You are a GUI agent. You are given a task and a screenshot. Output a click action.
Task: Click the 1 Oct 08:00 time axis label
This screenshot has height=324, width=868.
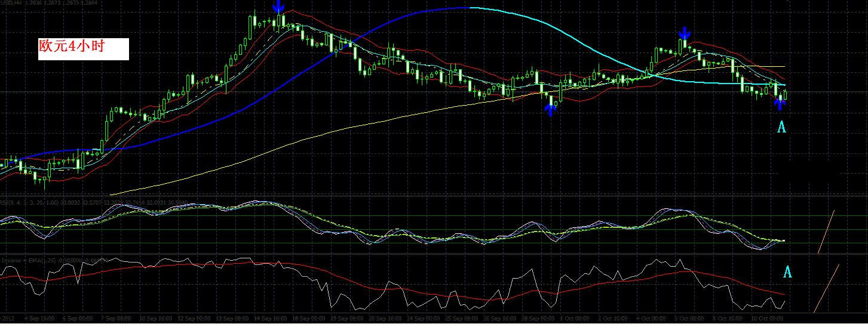575,318
